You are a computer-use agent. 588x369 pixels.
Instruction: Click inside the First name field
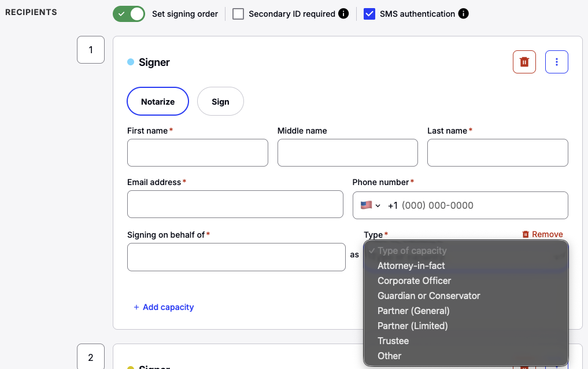click(197, 152)
